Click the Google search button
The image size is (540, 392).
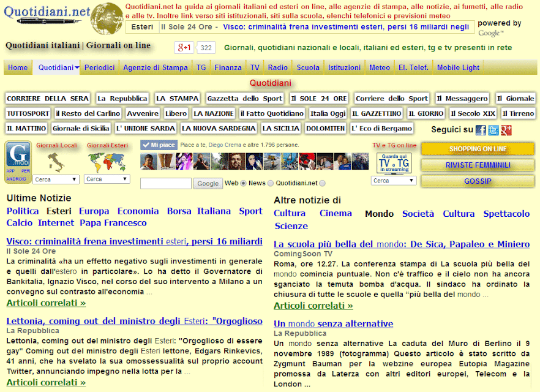[208, 184]
